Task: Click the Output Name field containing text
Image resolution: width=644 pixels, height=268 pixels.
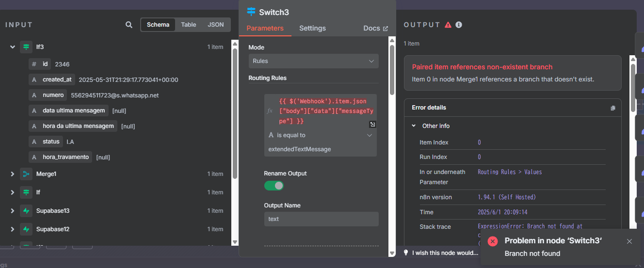Action: click(321, 219)
